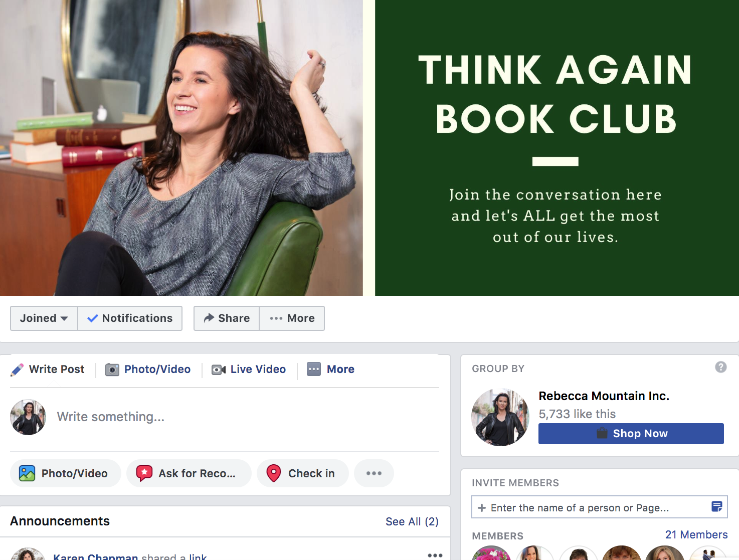
Task: Click the red Check in location pin icon
Action: 274,473
